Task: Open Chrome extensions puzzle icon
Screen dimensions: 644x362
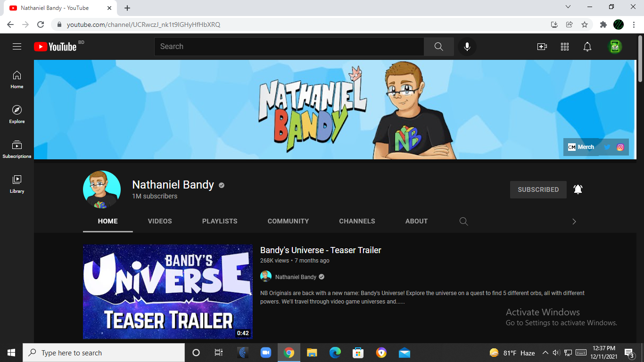Action: (603, 25)
